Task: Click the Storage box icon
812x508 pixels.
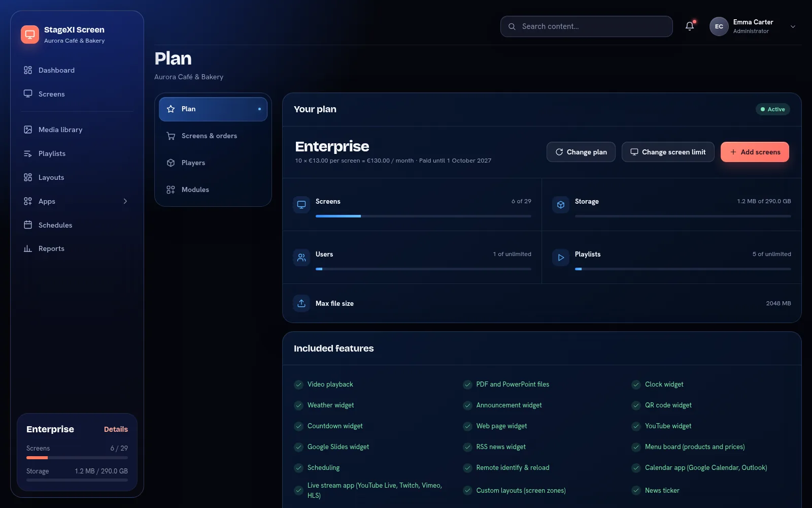Action: 561,205
